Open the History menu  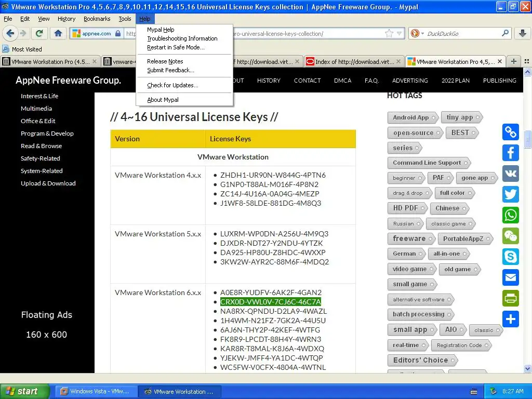point(66,19)
